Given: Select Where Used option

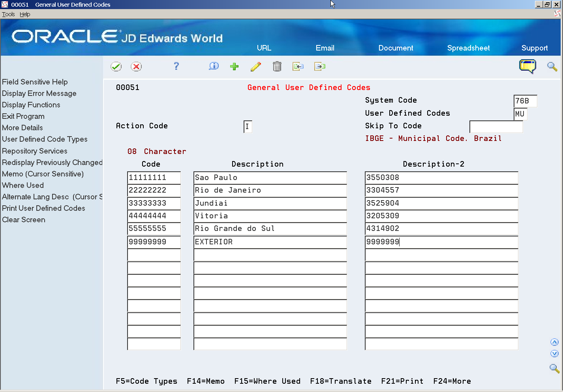Looking at the screenshot, I should point(23,185).
